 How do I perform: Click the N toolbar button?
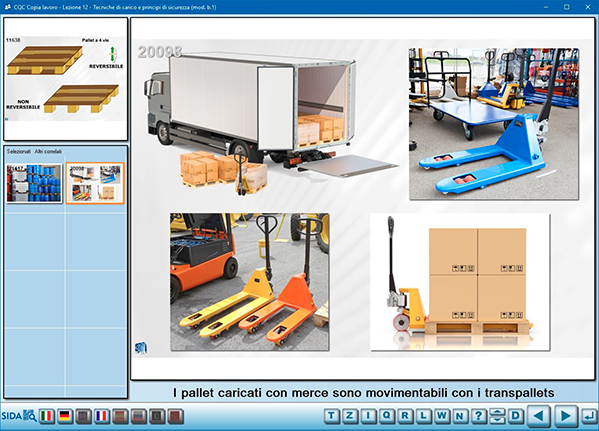point(460,416)
